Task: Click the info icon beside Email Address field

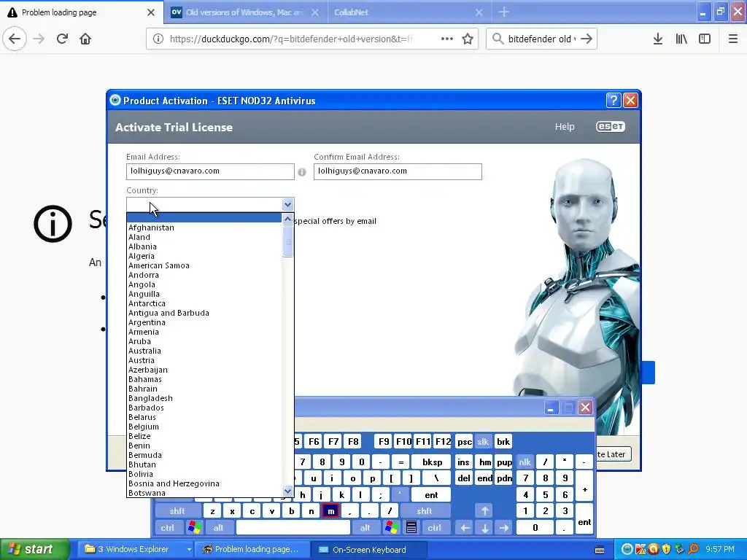Action: coord(301,172)
